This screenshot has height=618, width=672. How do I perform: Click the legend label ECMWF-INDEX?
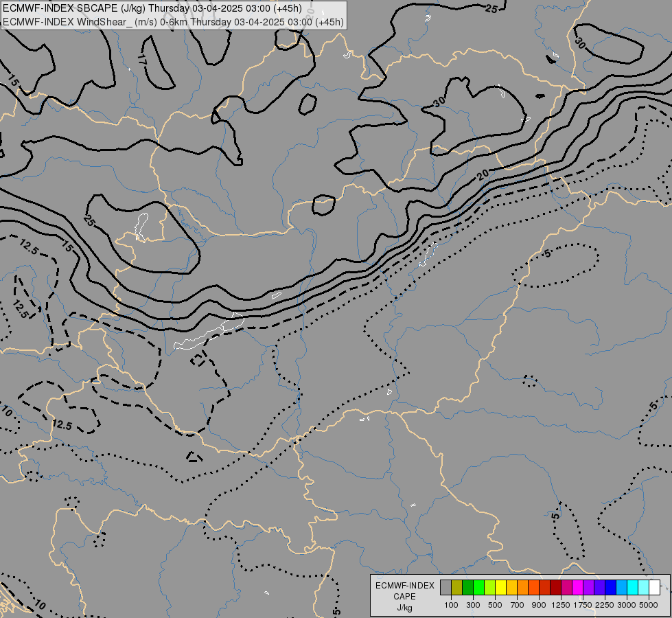click(x=405, y=586)
